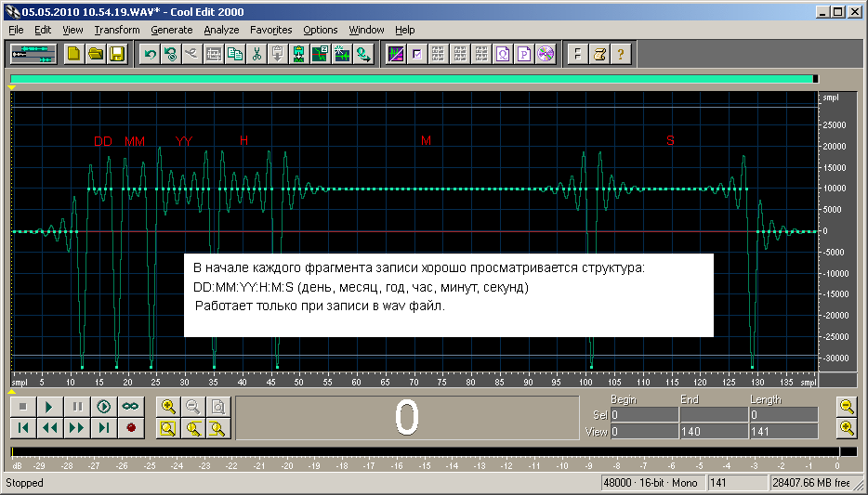Click the green display range bar
This screenshot has height=495, width=868.
[414, 79]
